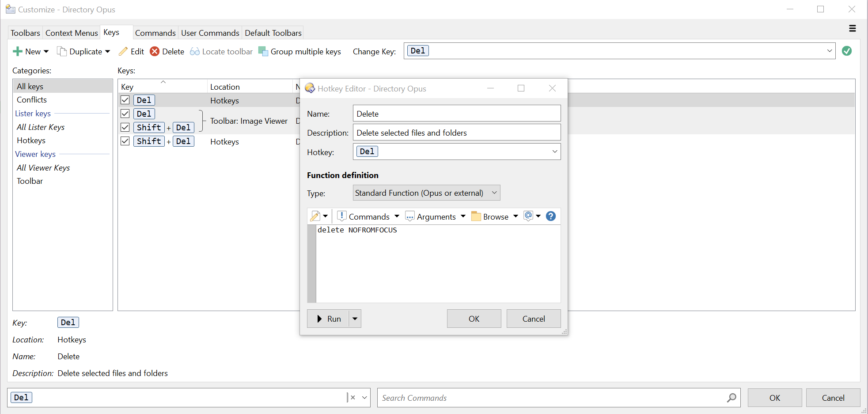
Task: Click OK in the Customize window
Action: pyautogui.click(x=775, y=398)
